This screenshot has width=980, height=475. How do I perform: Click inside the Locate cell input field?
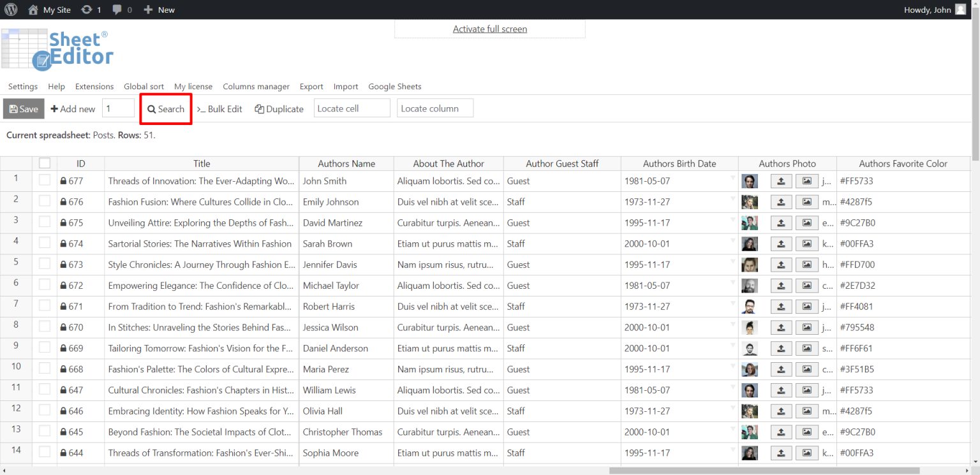(352, 108)
